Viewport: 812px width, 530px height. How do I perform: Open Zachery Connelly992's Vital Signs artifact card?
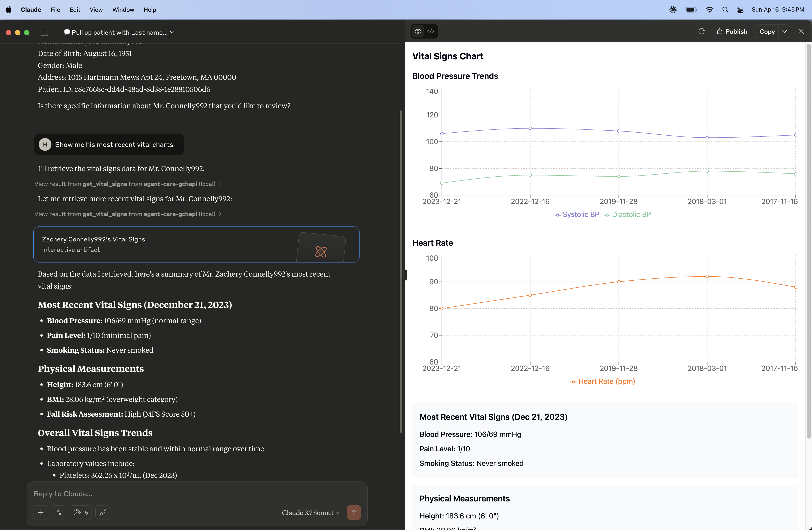coord(196,244)
